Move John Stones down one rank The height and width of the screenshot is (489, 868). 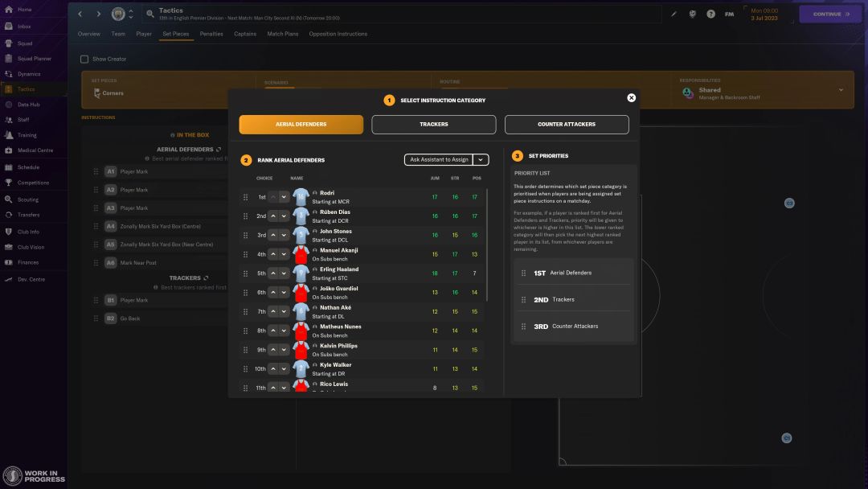coord(284,236)
